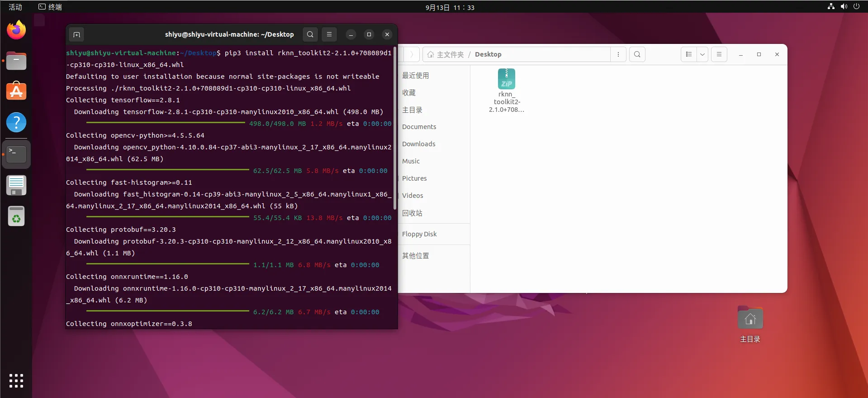Select the rknn_toolkit2 zip file

(x=506, y=91)
